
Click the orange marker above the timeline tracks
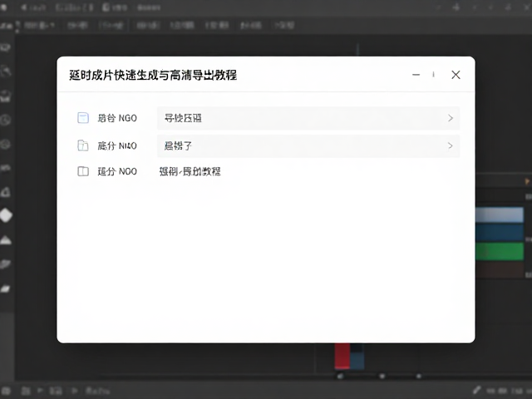point(528,181)
